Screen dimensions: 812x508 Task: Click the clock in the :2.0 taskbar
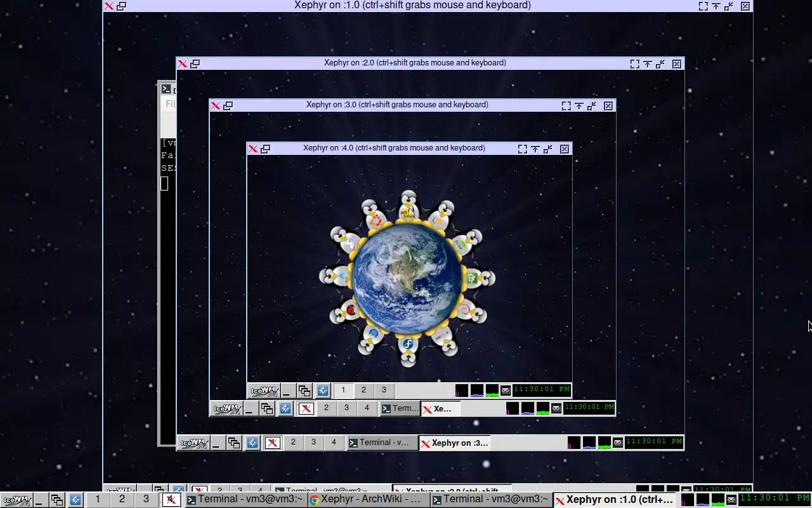654,441
